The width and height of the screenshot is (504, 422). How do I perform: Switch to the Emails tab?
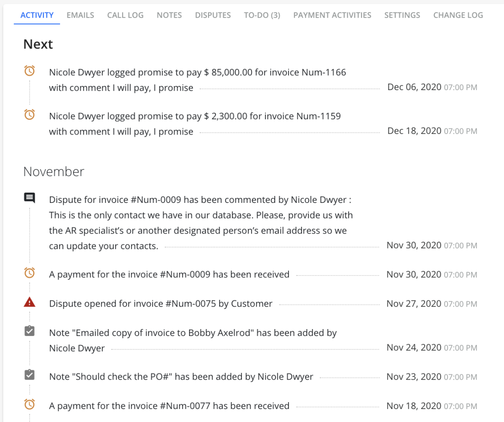coord(80,15)
